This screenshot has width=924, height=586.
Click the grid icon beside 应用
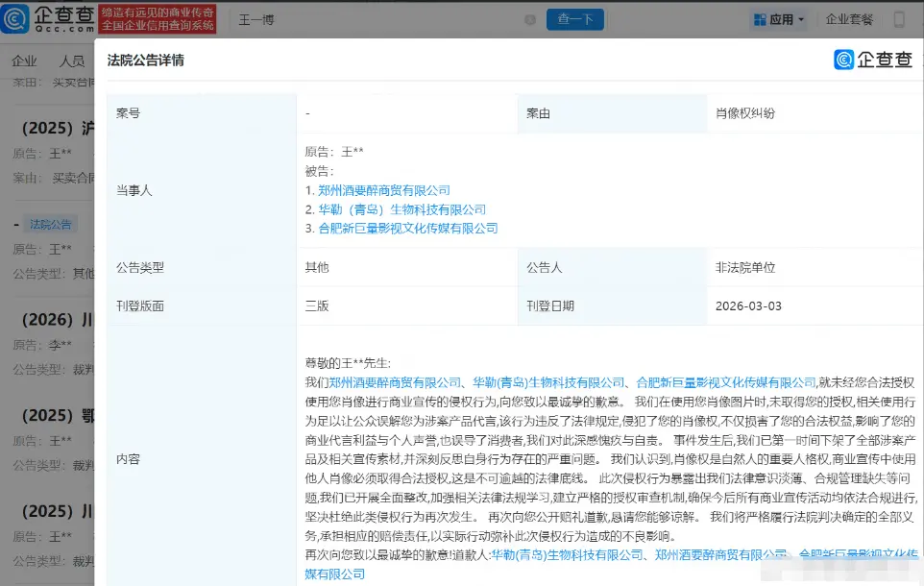pyautogui.click(x=760, y=19)
